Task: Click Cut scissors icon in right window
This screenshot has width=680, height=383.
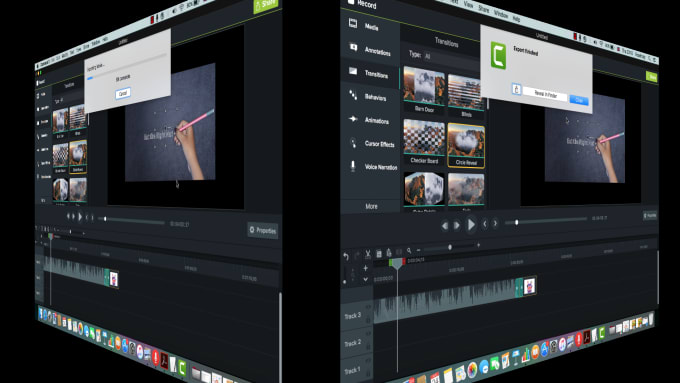Action: point(368,254)
